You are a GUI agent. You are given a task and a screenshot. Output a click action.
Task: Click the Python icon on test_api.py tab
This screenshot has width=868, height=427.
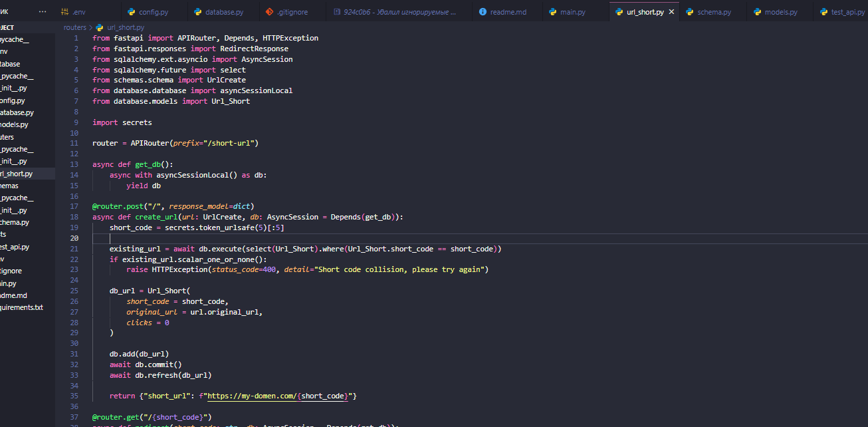click(824, 12)
